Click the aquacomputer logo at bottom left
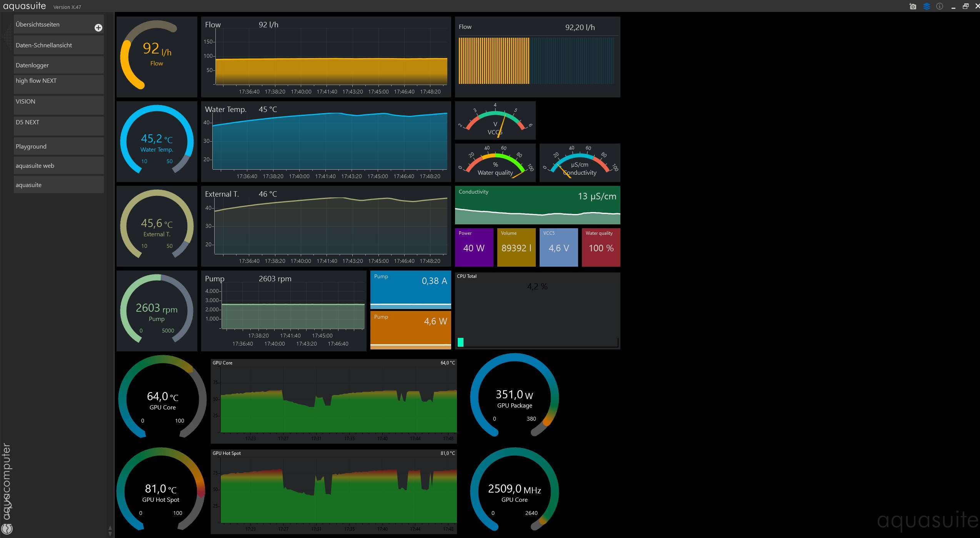Image resolution: width=980 pixels, height=538 pixels. pyautogui.click(x=7, y=529)
